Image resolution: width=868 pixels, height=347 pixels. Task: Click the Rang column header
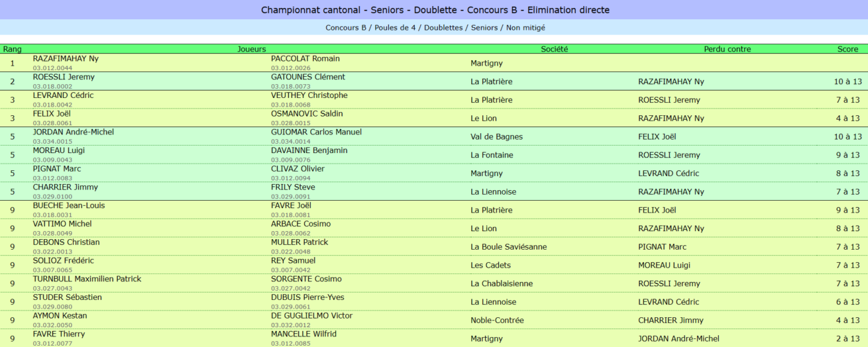(x=12, y=49)
